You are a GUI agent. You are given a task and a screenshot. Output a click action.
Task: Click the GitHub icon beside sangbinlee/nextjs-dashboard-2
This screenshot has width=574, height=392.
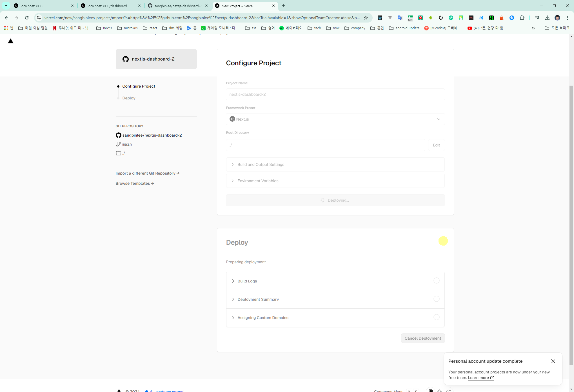click(x=118, y=135)
